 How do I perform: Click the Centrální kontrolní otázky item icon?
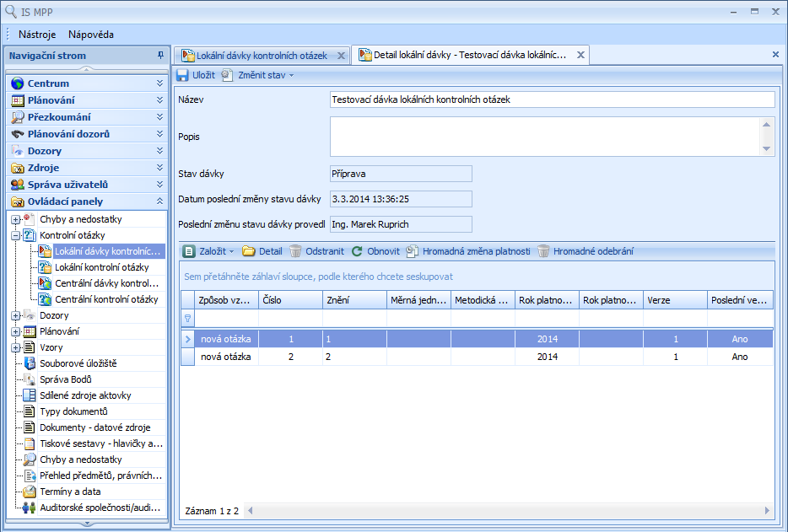[x=46, y=299]
